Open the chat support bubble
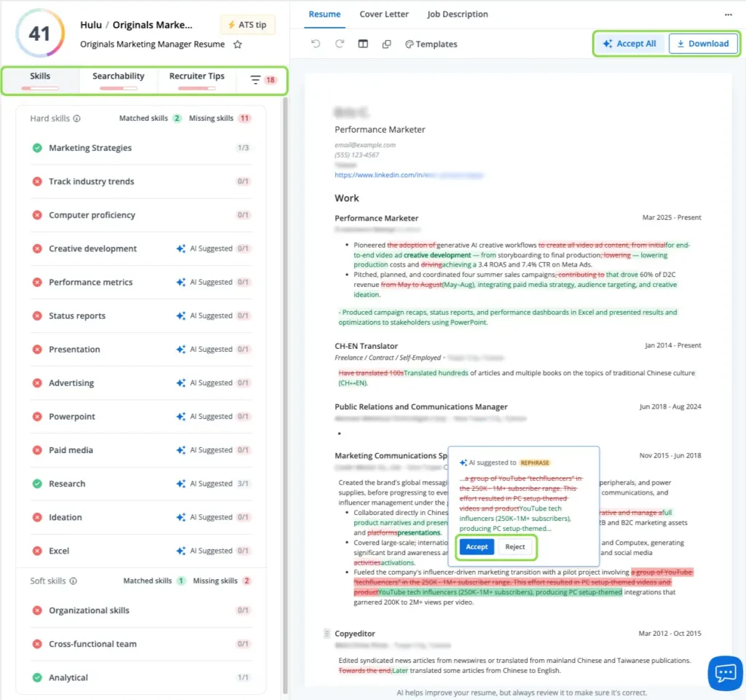Image resolution: width=746 pixels, height=700 pixels. click(x=726, y=673)
